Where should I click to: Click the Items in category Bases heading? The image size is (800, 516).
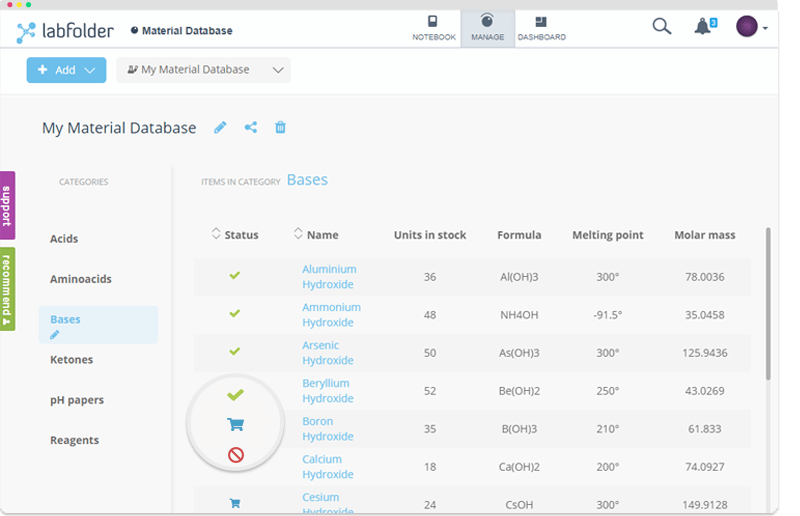coord(264,180)
